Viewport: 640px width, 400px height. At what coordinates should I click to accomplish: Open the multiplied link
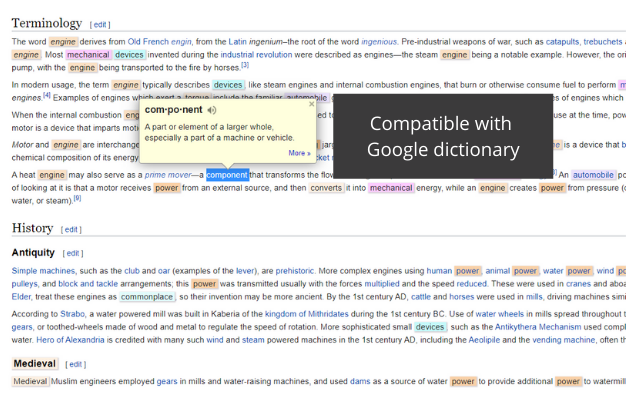tap(382, 284)
